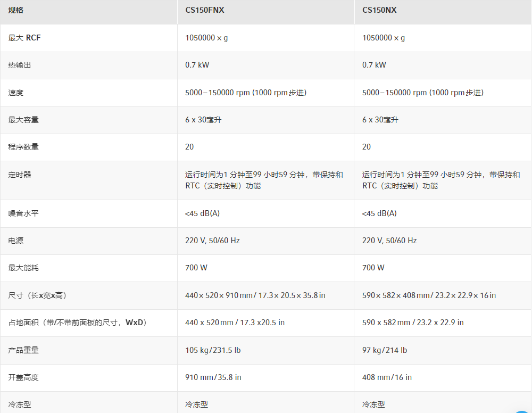The width and height of the screenshot is (532, 413).
Task: Click the 速度 row label
Action: pyautogui.click(x=16, y=93)
